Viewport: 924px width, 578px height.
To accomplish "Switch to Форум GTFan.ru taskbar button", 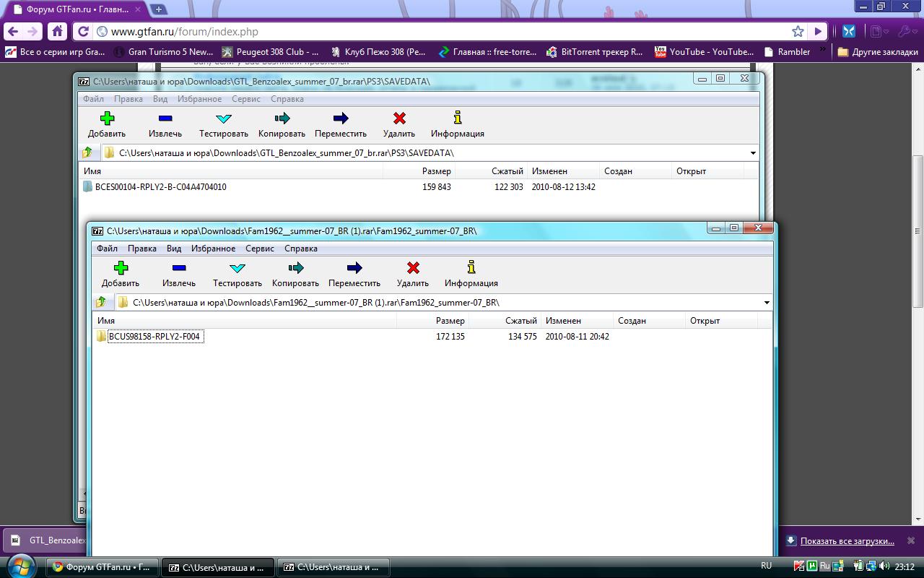I will point(101,567).
